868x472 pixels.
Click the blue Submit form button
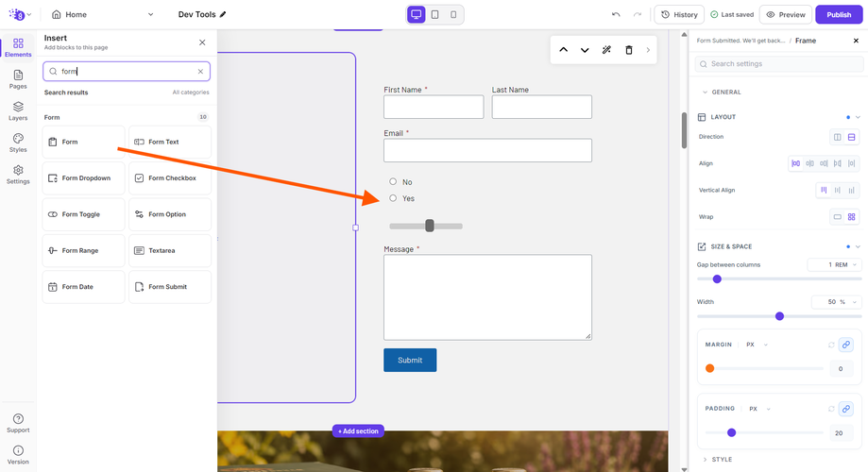410,361
